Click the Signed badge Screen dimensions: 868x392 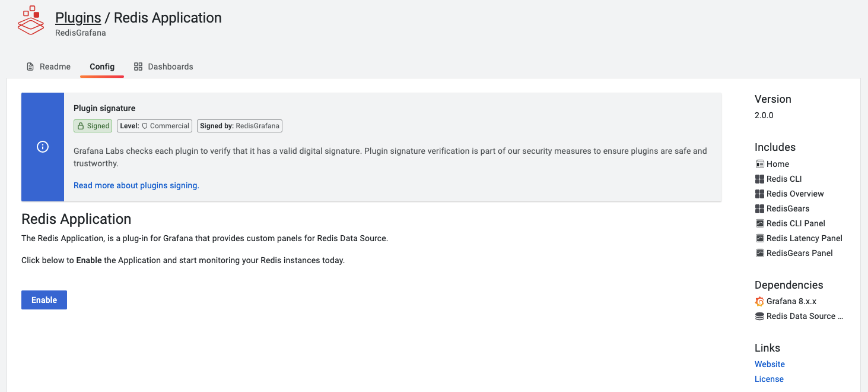(93, 126)
